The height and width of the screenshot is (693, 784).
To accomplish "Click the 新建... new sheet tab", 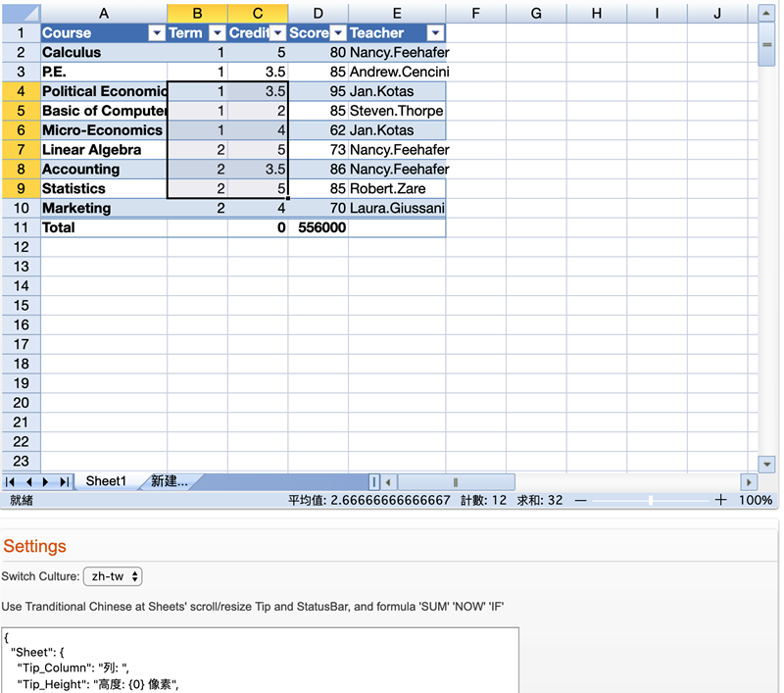I will pos(169,481).
